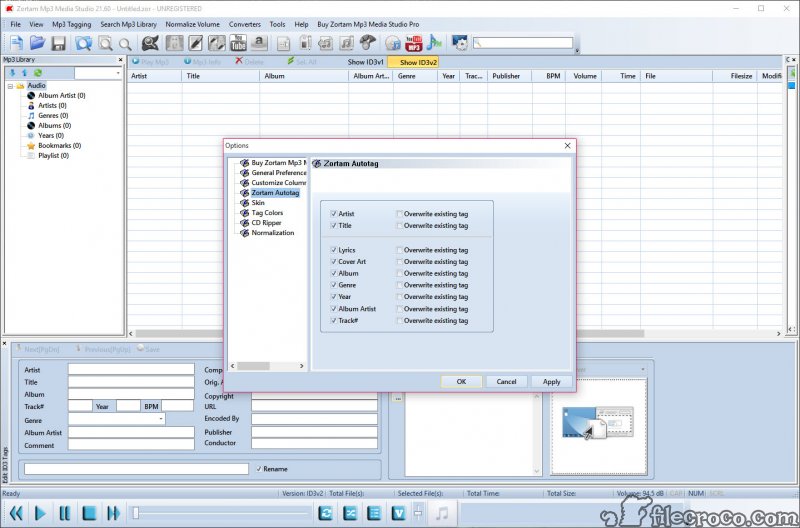Open the toolbar overflow arrow beside the search box
The height and width of the screenshot is (528, 800).
tap(577, 51)
